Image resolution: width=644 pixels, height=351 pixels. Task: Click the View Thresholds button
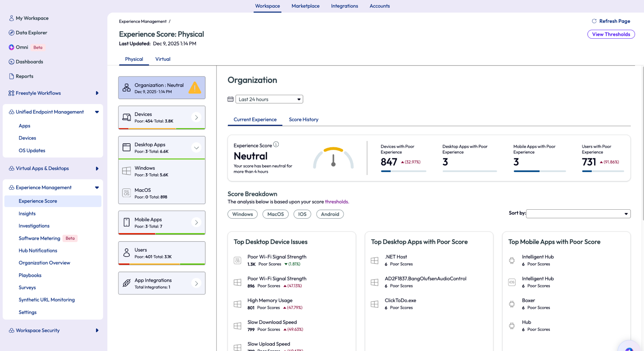click(611, 34)
